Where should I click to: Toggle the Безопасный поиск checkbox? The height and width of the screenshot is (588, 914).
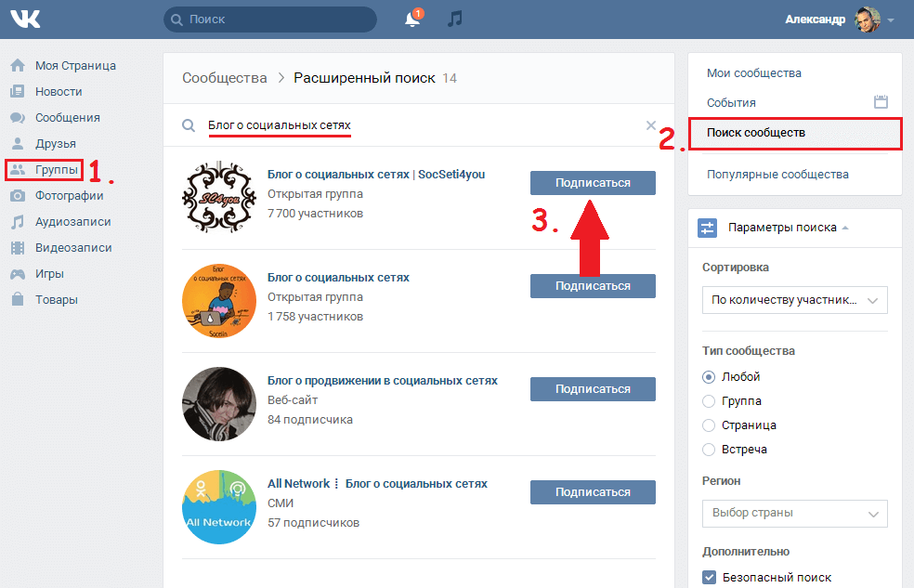click(x=710, y=577)
